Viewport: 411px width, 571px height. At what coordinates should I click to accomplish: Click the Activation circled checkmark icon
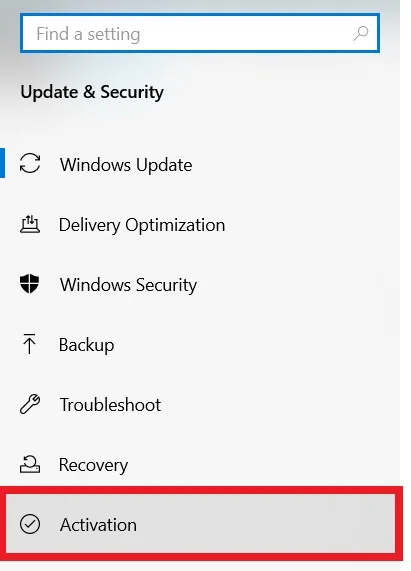tap(30, 524)
